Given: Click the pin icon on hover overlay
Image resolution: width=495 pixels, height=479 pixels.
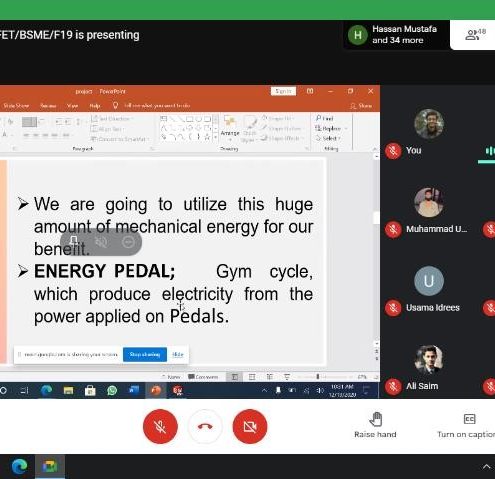Looking at the screenshot, I should pyautogui.click(x=74, y=242).
